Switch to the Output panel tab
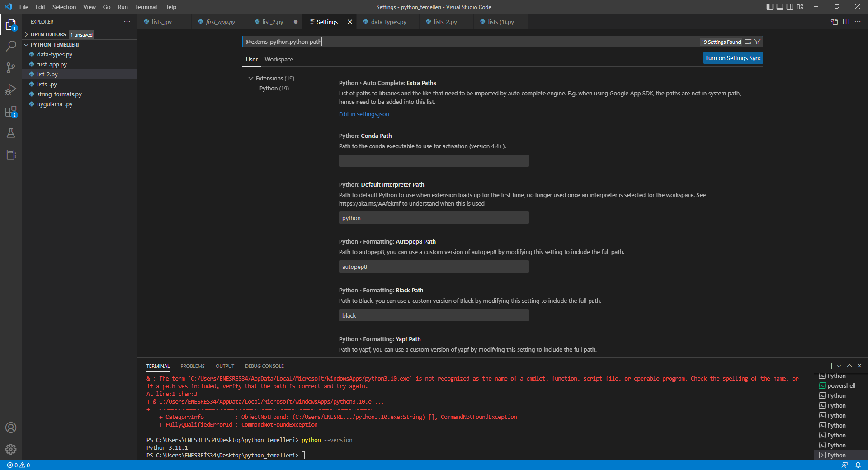 pos(225,366)
